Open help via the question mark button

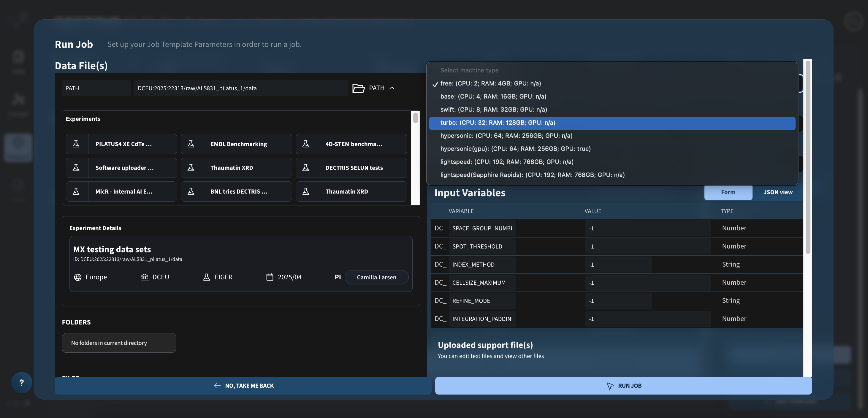coord(22,383)
